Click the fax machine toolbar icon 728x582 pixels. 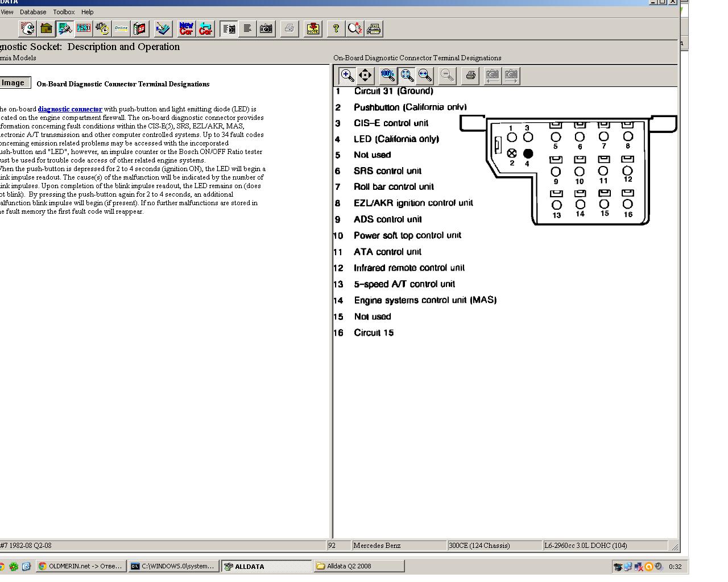tap(374, 28)
